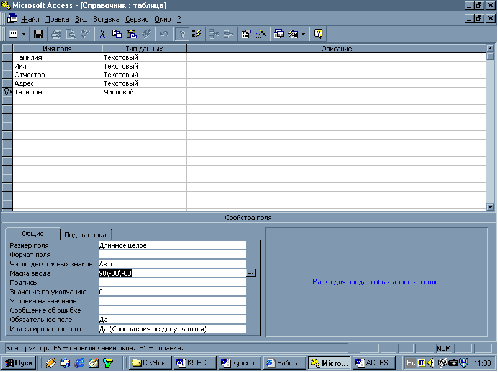Save the table design with the floppy icon
498x372 pixels.
point(38,34)
